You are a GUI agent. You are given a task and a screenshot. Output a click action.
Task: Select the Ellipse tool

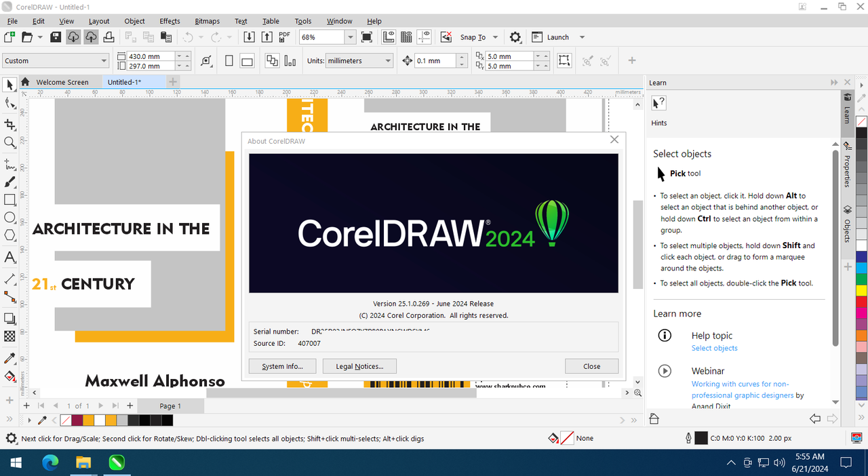point(9,218)
